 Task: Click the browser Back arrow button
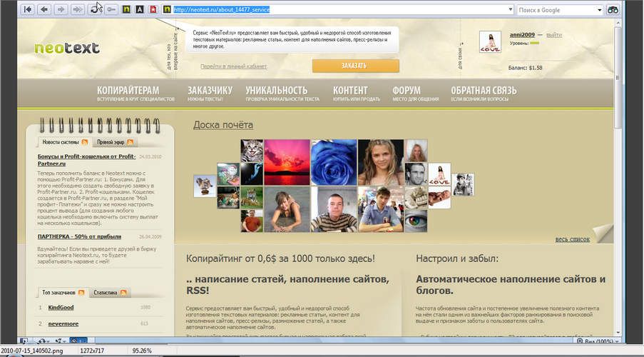(44, 9)
